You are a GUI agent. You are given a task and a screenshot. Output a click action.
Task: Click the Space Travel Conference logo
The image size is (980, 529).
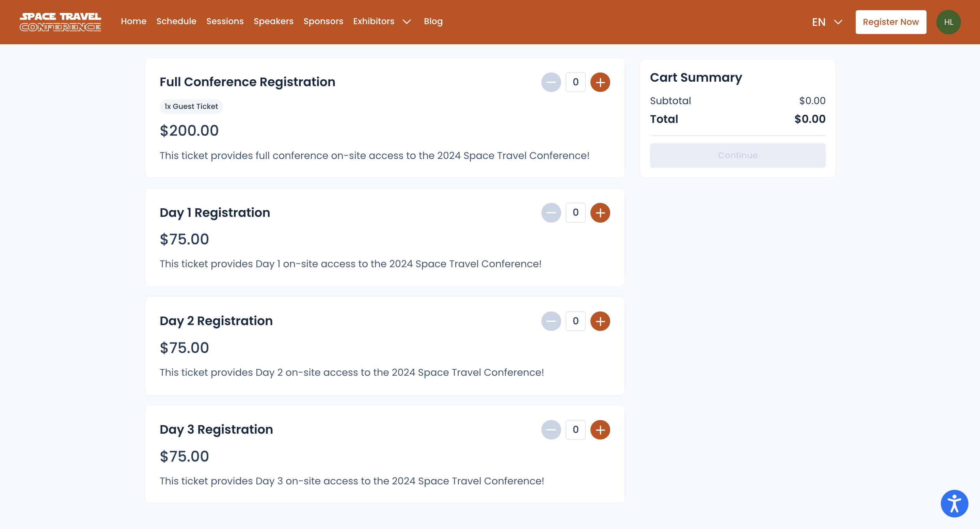pos(61,22)
